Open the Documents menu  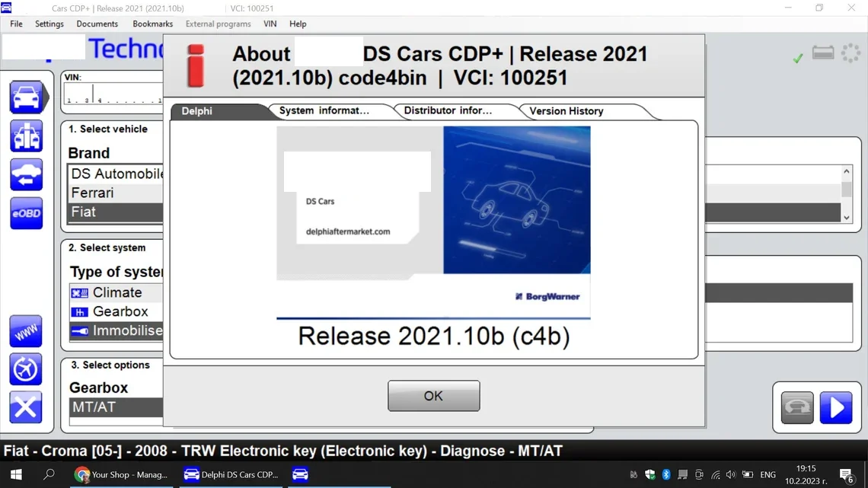pos(97,24)
